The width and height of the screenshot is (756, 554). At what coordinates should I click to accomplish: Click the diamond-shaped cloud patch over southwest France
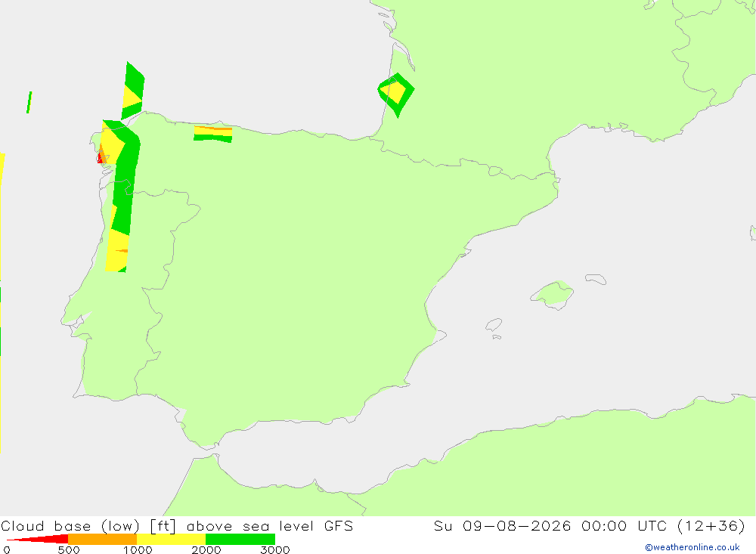tap(396, 94)
